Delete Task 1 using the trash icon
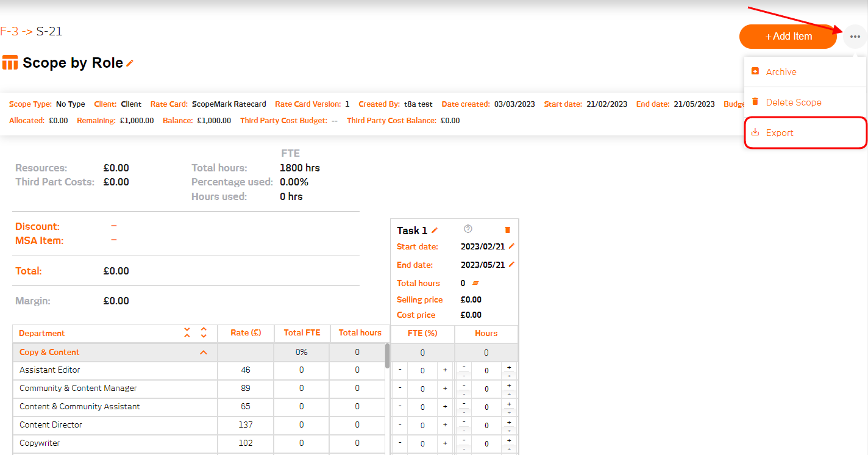 (508, 230)
